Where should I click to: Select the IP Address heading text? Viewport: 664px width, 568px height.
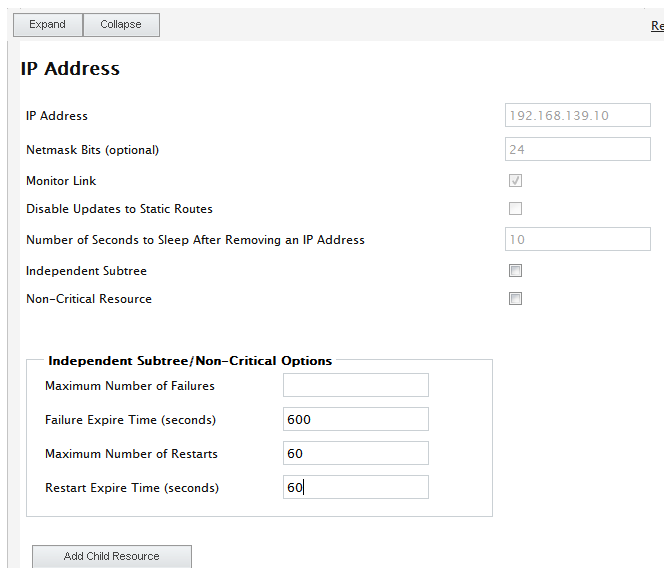70,69
